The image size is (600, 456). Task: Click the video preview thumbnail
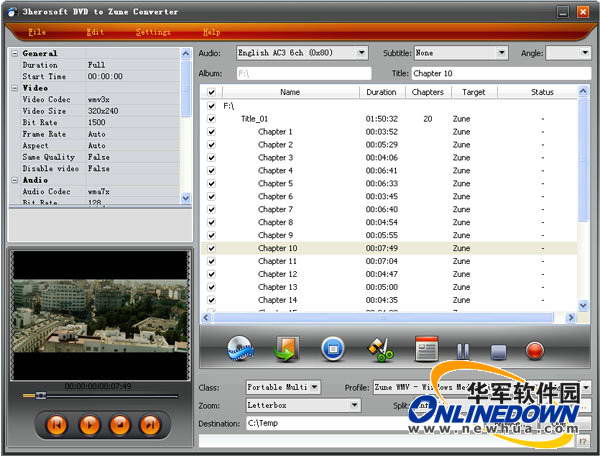pos(100,316)
